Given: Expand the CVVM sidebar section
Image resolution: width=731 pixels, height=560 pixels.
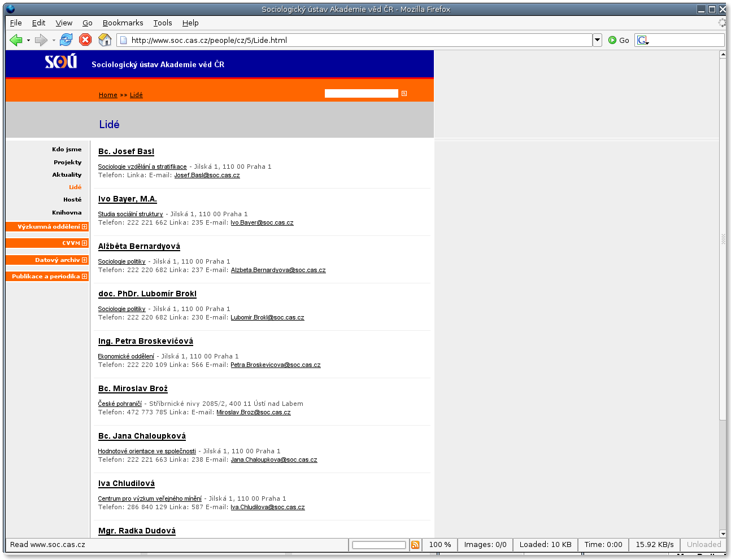Looking at the screenshot, I should point(84,243).
